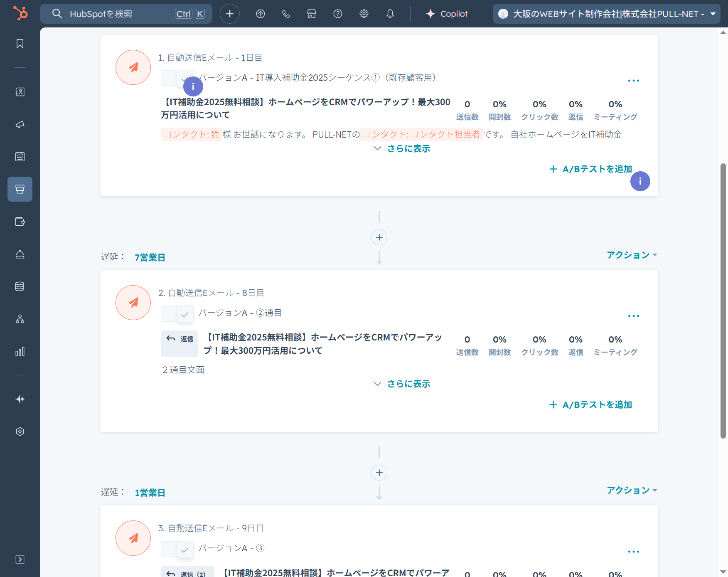Click the scrollbar down arrow

tap(723, 572)
